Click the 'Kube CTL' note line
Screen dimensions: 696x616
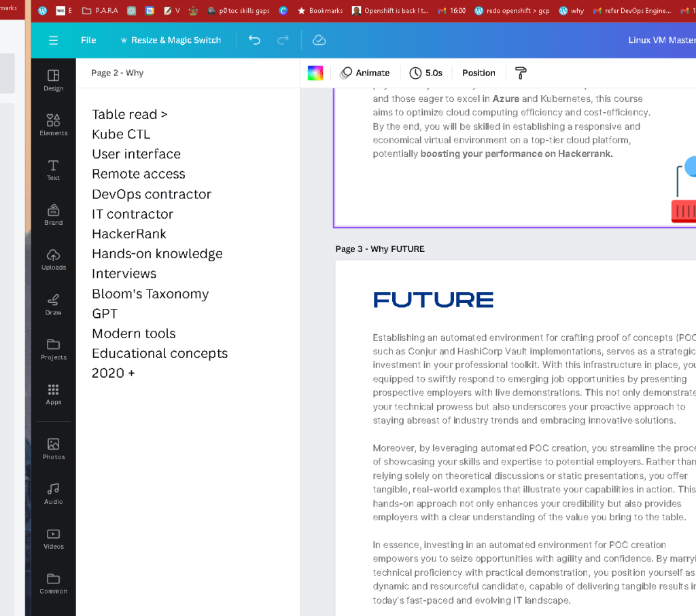tap(121, 134)
